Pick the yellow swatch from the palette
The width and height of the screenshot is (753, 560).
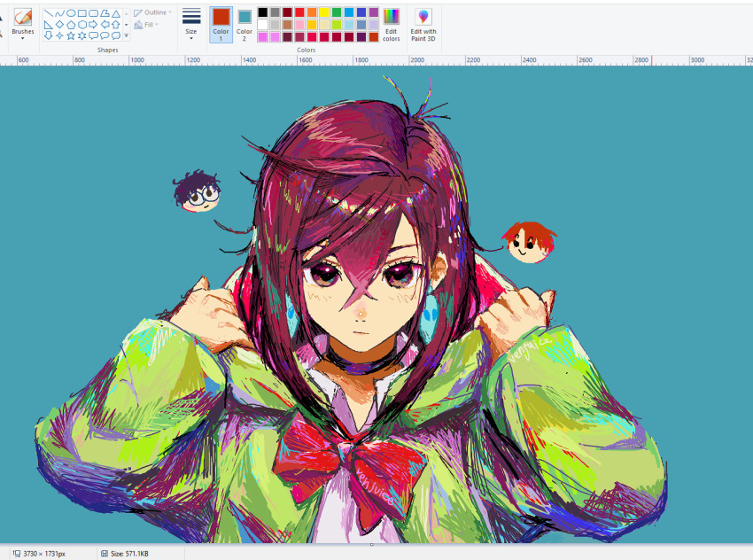(x=323, y=12)
